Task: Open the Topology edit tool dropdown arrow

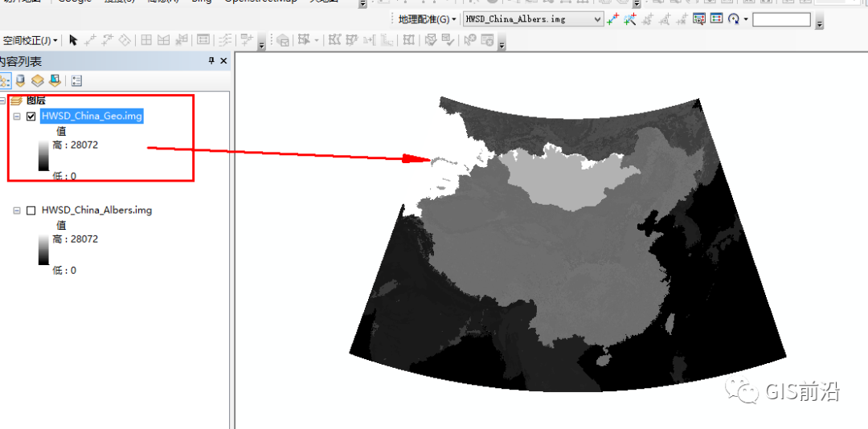Action: pos(316,40)
